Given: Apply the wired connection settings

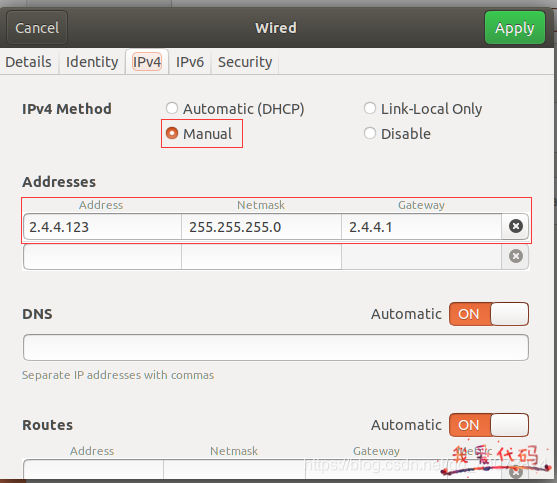Looking at the screenshot, I should [515, 28].
